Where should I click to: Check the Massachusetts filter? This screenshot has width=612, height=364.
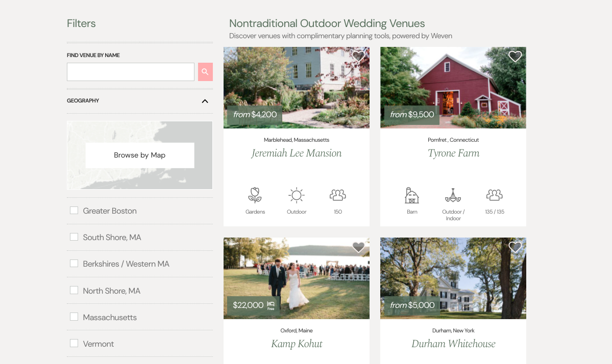tap(74, 317)
